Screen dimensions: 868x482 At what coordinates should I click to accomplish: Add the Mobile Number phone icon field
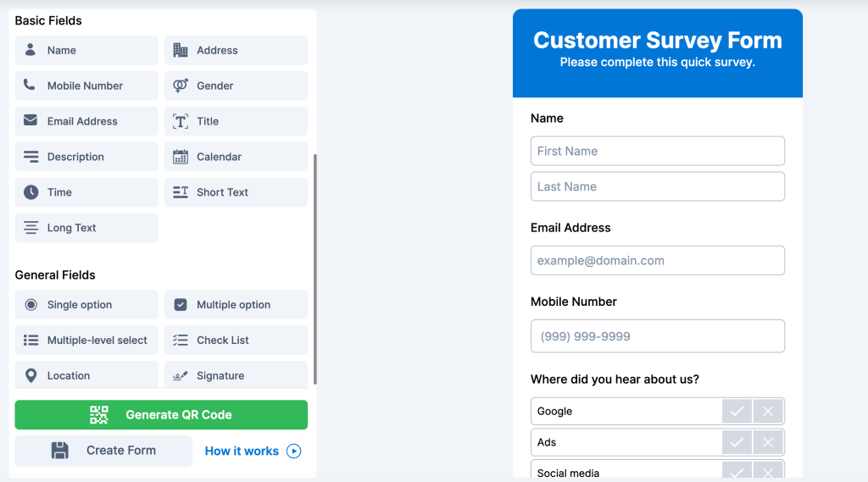tap(86, 86)
